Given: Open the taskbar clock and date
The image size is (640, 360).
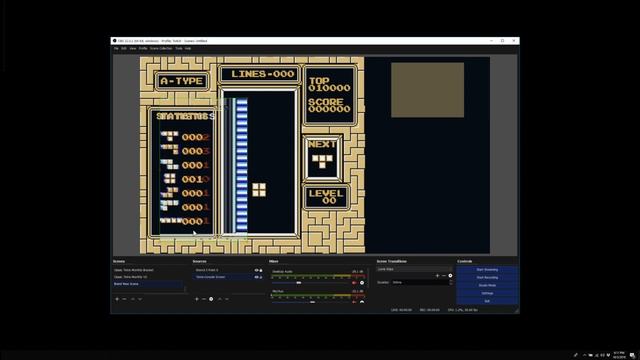Looking at the screenshot, I should click(619, 355).
